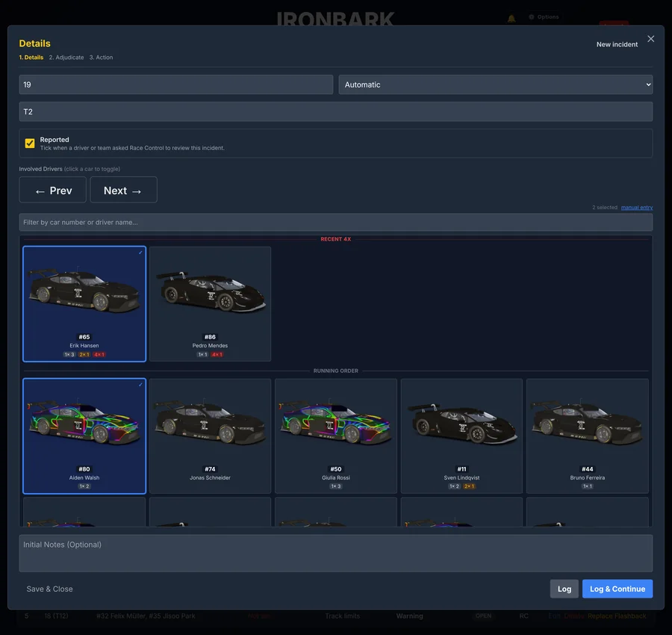The image size is (672, 635).
Task: Untick the Reported checkbox
Action: point(30,143)
